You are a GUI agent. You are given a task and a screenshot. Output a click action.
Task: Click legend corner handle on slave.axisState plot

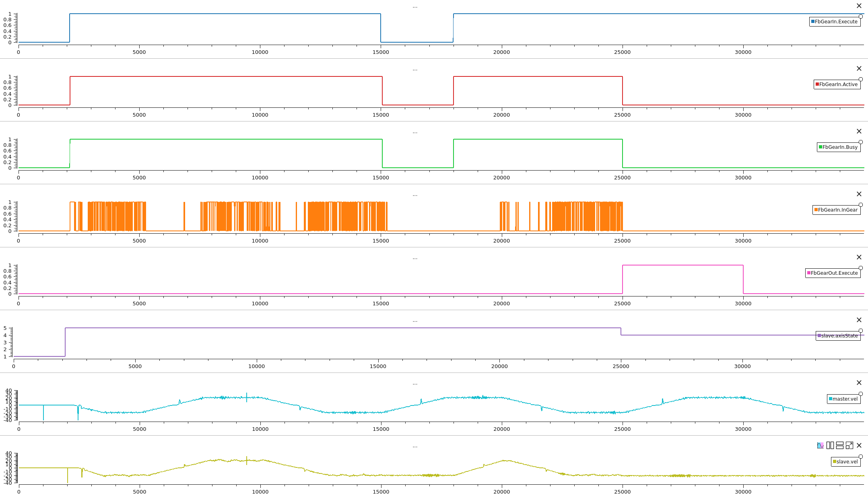pyautogui.click(x=861, y=331)
